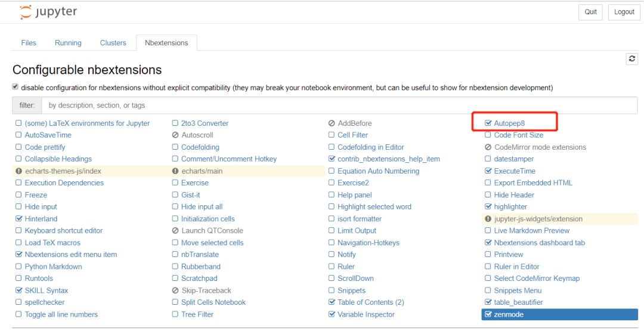Select the Exercise extension

tap(194, 183)
